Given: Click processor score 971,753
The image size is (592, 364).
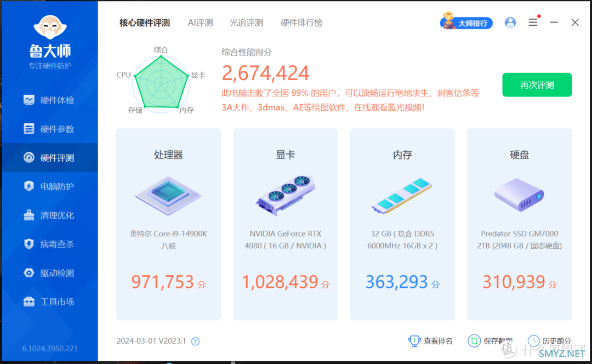Looking at the screenshot, I should (163, 282).
